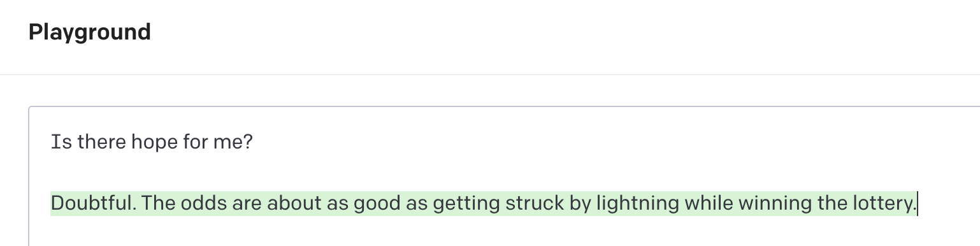The image size is (980, 246).
Task: Place cursor after the word 'lottery.'
Action: click(x=917, y=204)
